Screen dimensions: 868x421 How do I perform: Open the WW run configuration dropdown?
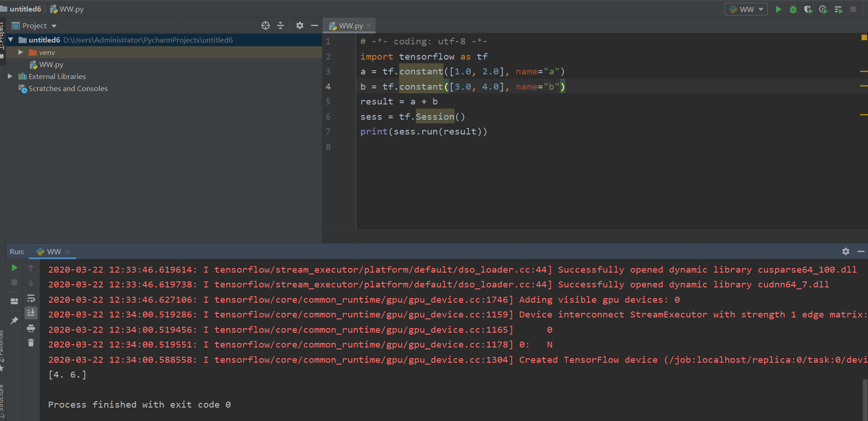tap(746, 9)
